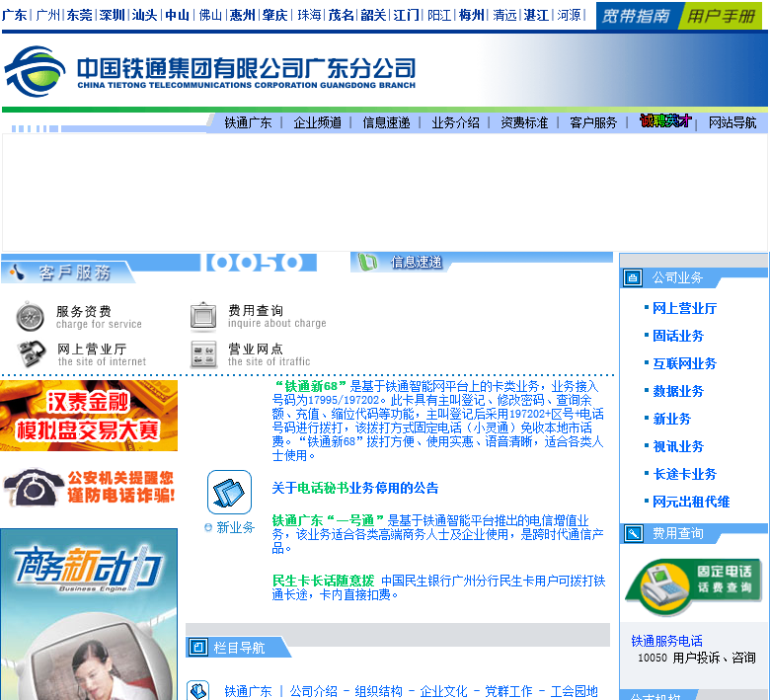Click the 客户服务 header icon

(x=17, y=272)
